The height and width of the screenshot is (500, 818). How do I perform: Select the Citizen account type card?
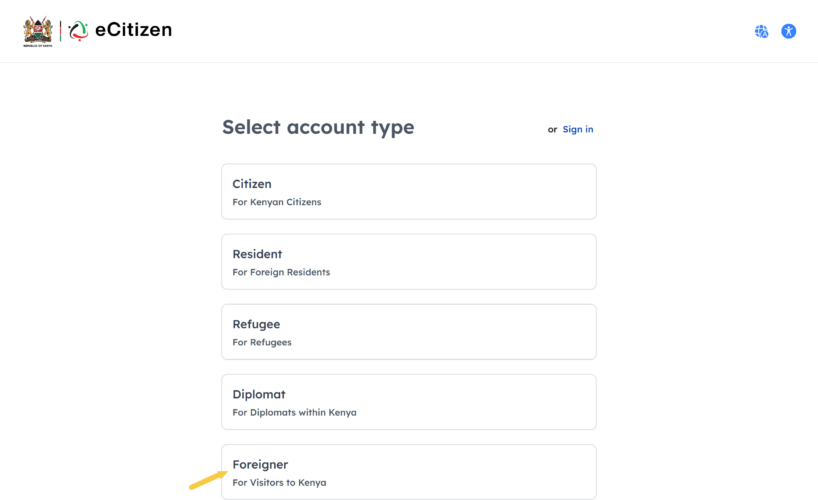(408, 192)
